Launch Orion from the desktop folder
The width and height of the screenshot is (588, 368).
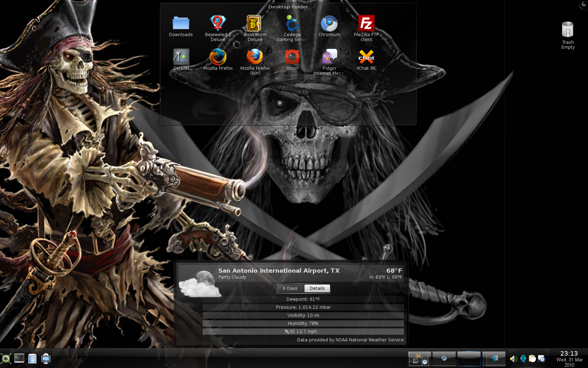(292, 57)
